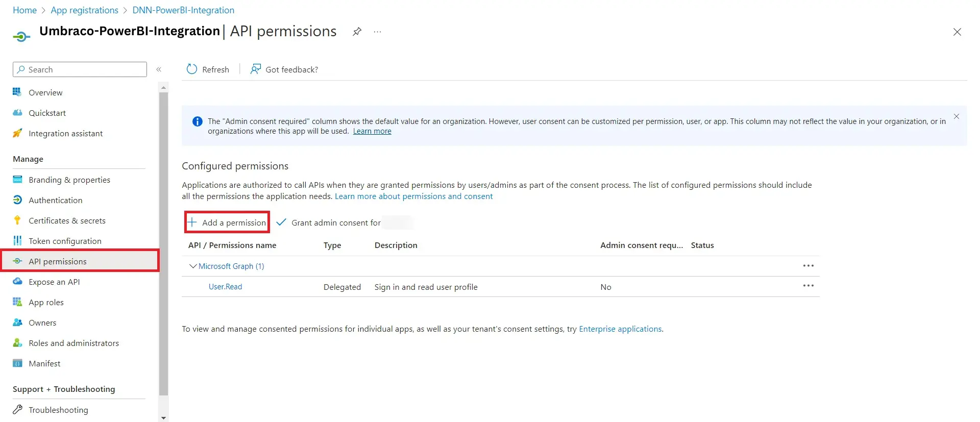980x422 pixels.
Task: Click the Refresh circular arrow icon
Action: tap(192, 69)
